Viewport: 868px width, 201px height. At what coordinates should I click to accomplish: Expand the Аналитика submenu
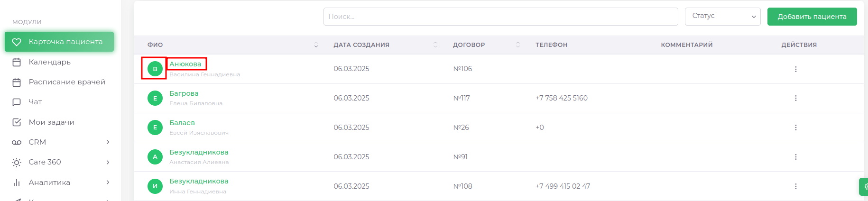108,183
